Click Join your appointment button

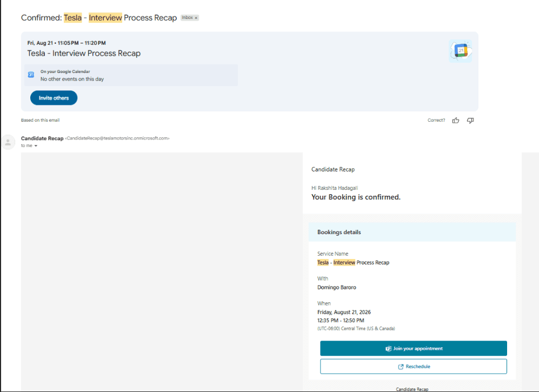click(x=414, y=348)
